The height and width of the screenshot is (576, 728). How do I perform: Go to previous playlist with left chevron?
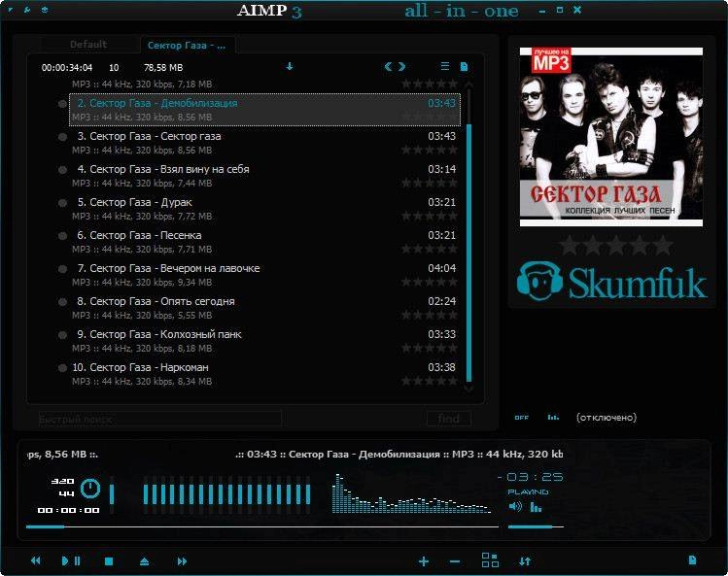[388, 67]
